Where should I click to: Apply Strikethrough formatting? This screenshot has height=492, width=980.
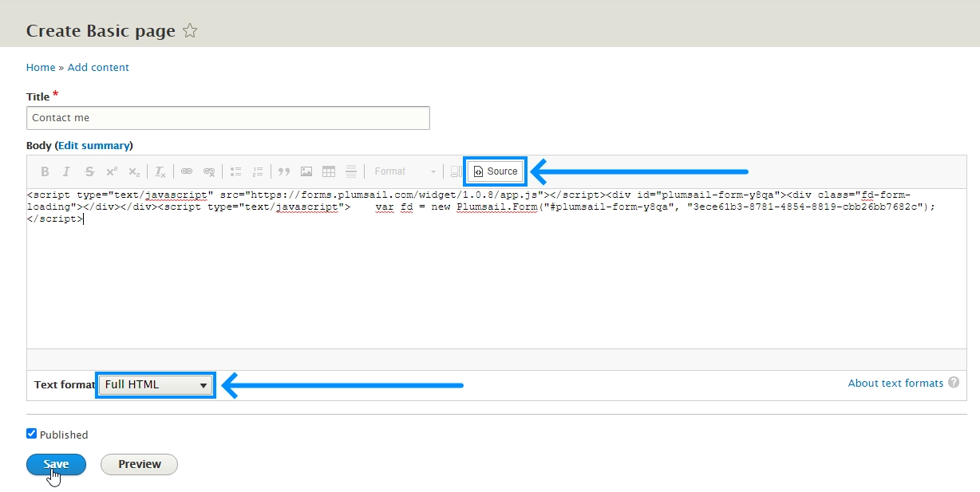(89, 171)
